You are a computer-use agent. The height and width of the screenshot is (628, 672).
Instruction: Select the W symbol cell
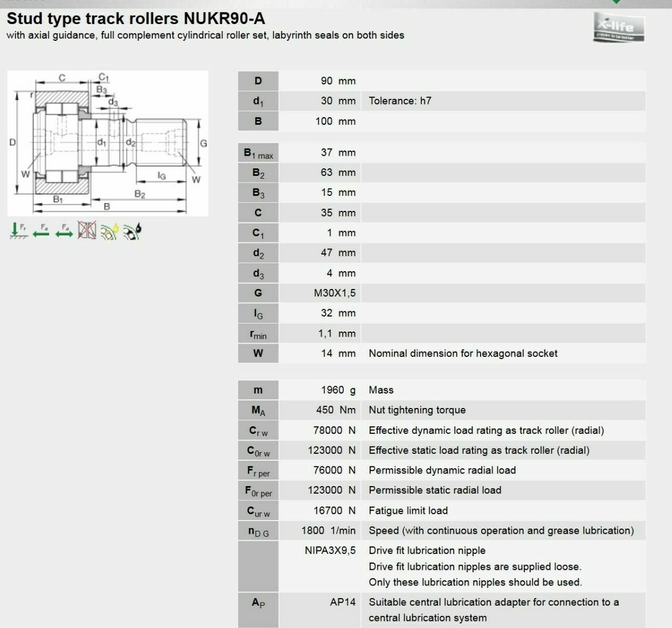pyautogui.click(x=258, y=353)
